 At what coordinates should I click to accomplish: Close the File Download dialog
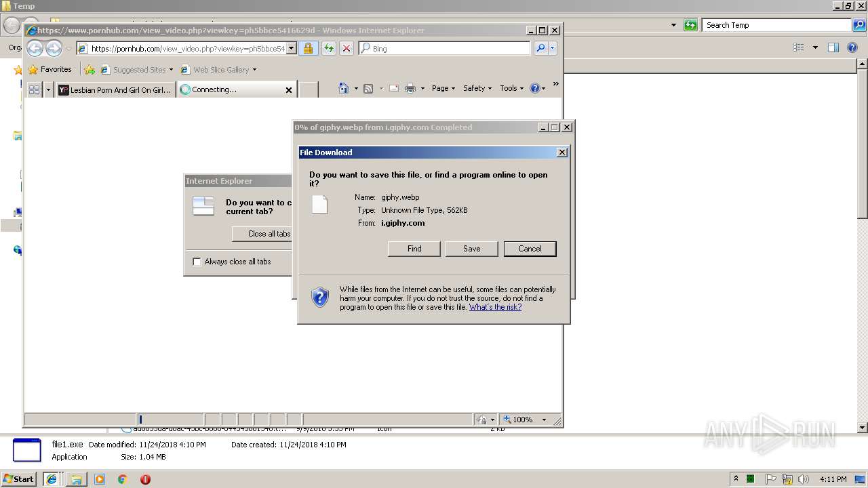point(561,152)
